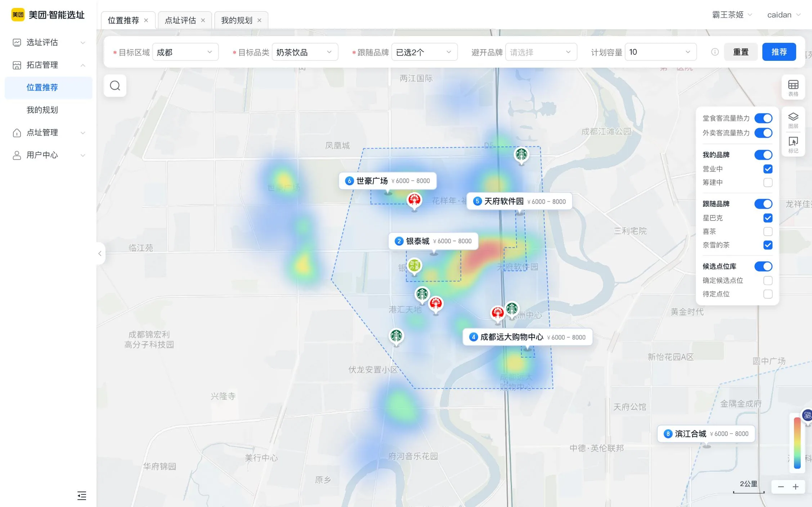Open the 成都远大购物中心 location card
This screenshot has height=507, width=812.
[x=528, y=337]
